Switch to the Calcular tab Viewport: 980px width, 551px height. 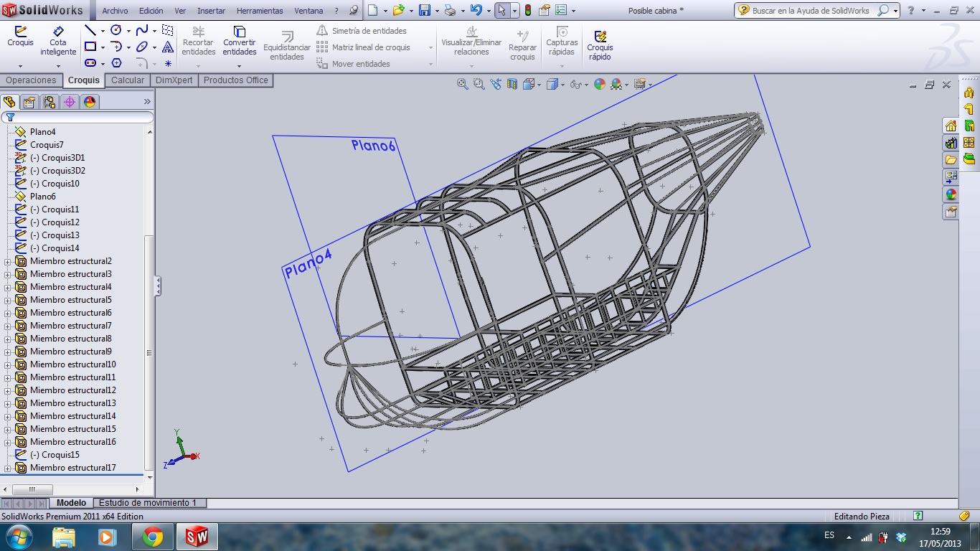(128, 80)
